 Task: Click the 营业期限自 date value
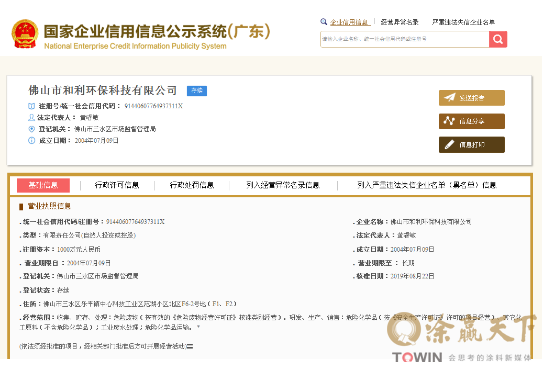click(x=88, y=263)
